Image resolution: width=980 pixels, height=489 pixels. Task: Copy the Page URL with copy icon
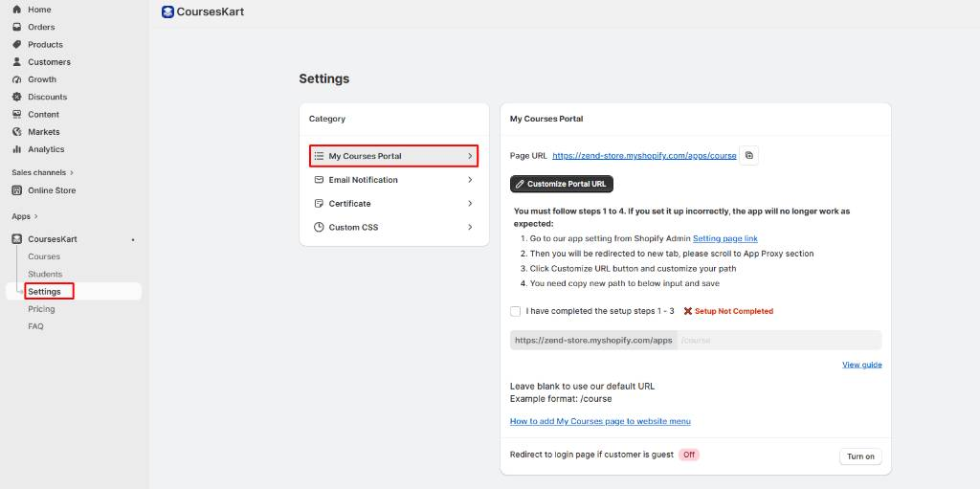point(748,156)
